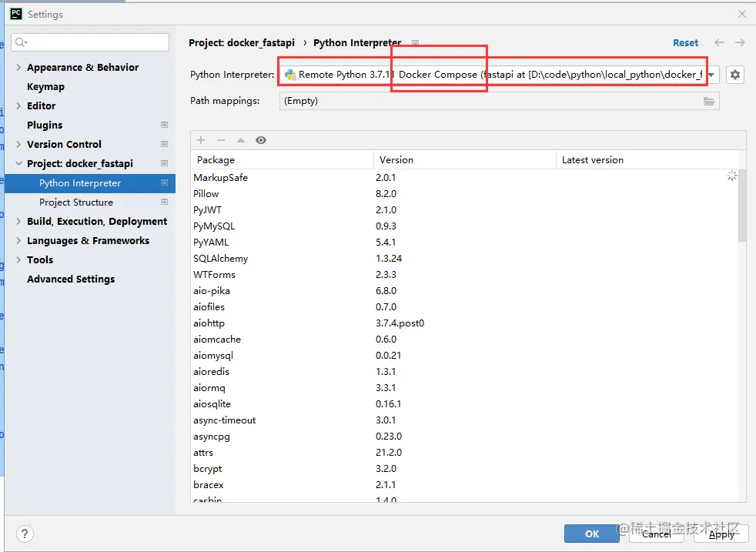The height and width of the screenshot is (552, 756).
Task: Select the PyMySQL package row
Action: tap(464, 226)
